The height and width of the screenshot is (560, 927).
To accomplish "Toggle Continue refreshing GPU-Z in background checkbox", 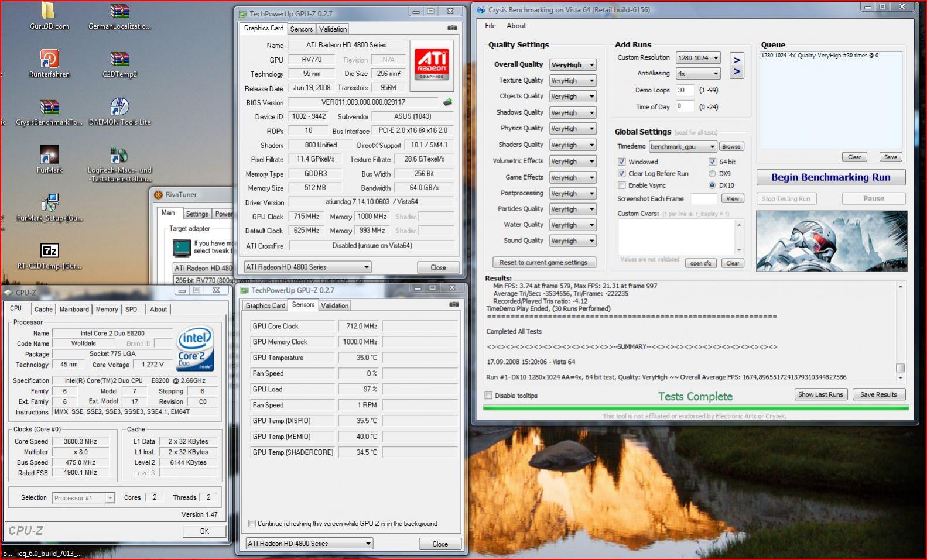I will [x=252, y=524].
